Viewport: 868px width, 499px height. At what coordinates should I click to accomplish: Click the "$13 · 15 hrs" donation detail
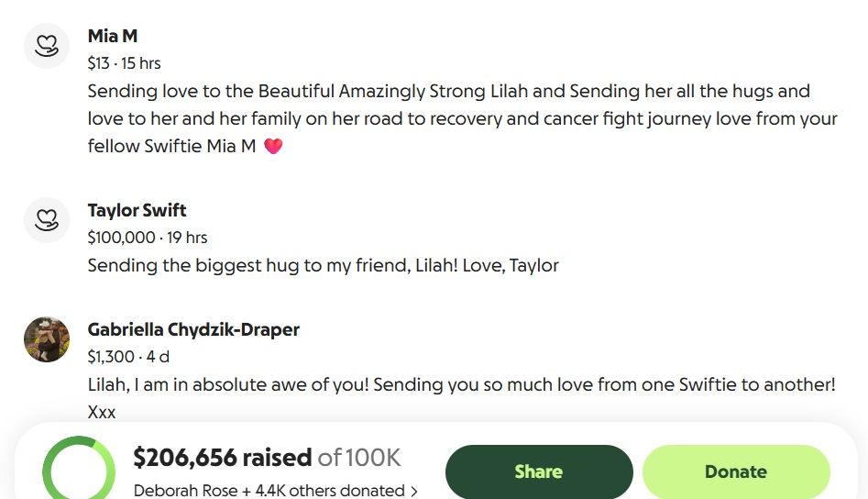pos(124,63)
